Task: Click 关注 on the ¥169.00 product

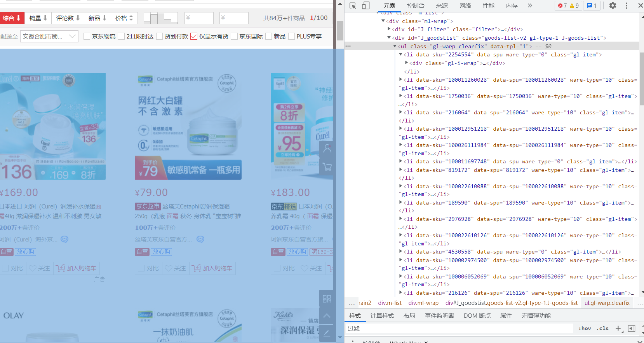Action: coord(39,268)
